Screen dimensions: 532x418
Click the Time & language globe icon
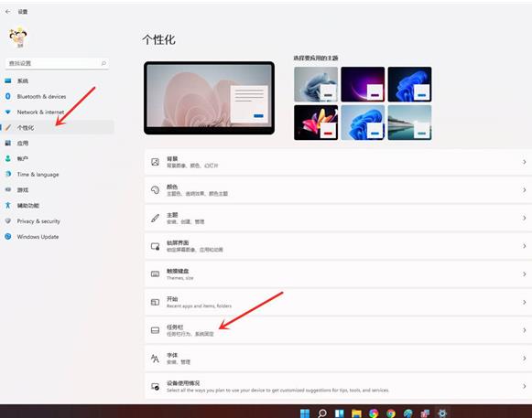(x=8, y=175)
